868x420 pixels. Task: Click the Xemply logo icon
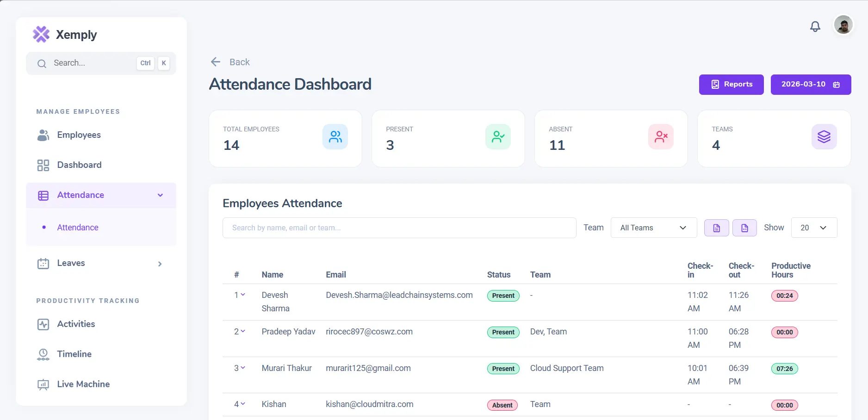(x=41, y=34)
